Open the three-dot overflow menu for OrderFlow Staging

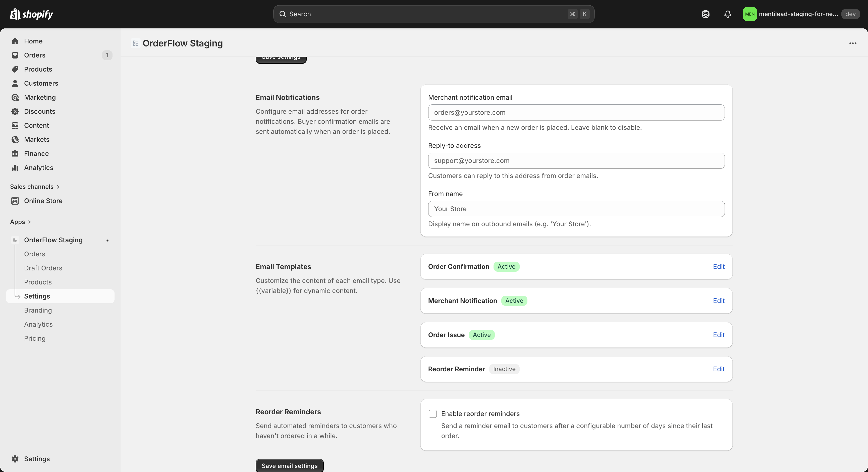(853, 43)
